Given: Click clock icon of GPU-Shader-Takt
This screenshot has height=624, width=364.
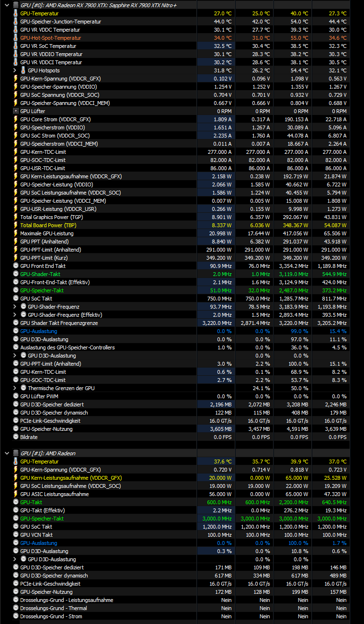Looking at the screenshot, I should 15,274.
